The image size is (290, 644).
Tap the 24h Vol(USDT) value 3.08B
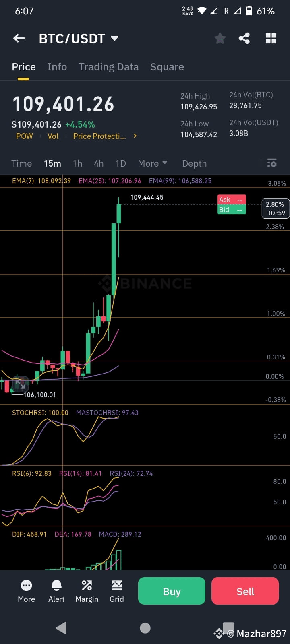[x=238, y=133]
